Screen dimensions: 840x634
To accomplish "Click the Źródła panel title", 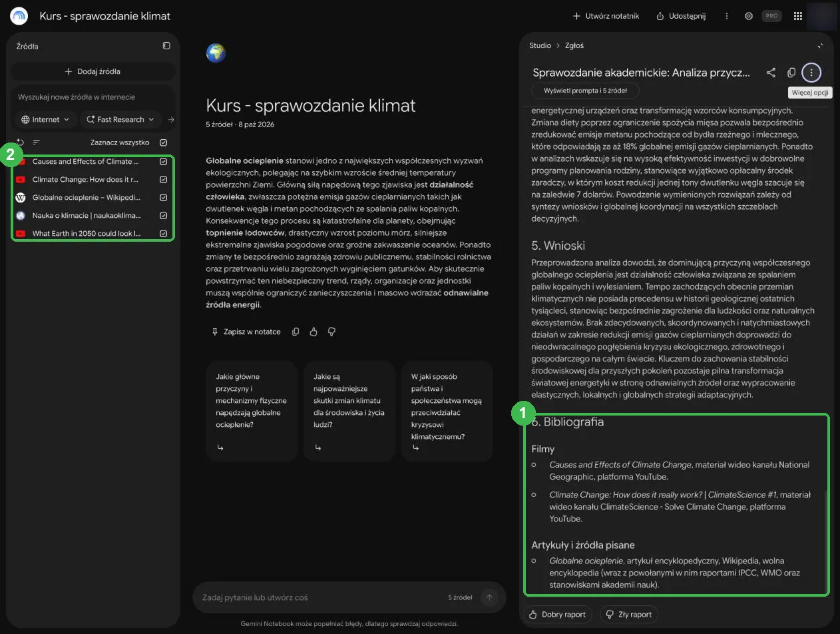I will point(27,46).
